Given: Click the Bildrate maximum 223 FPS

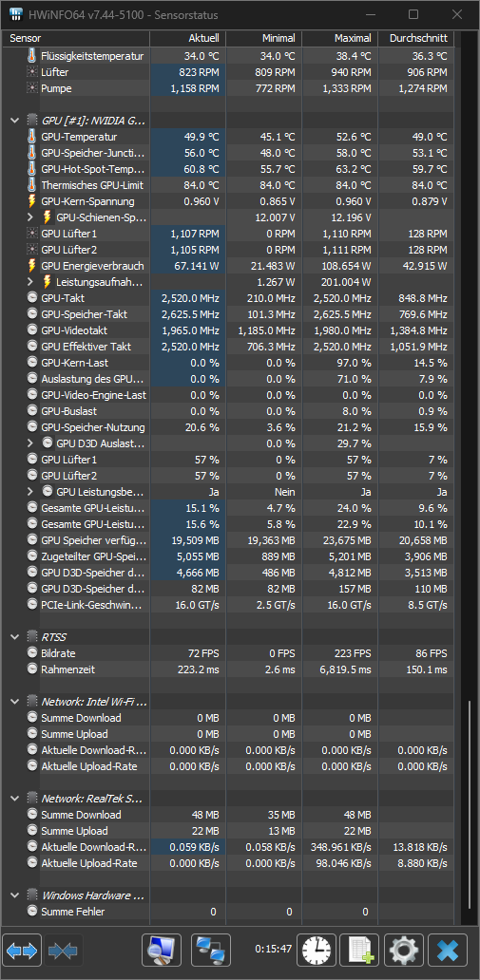Looking at the screenshot, I should click(350, 653).
